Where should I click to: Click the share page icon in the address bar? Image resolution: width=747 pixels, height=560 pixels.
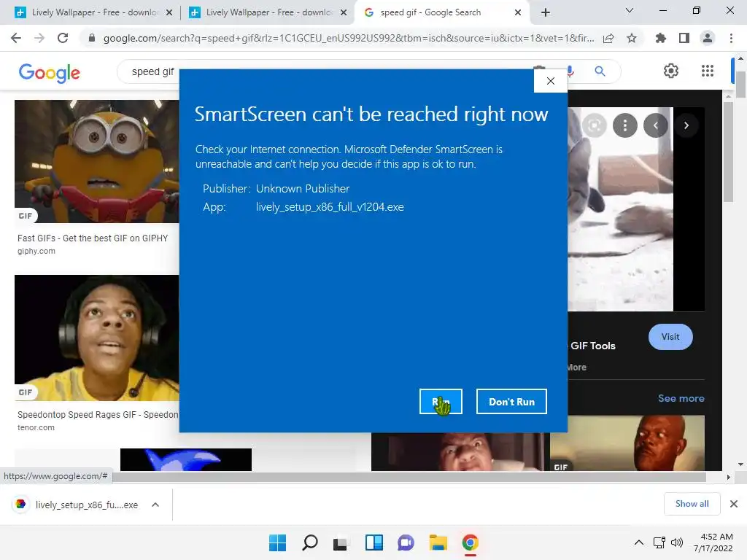point(608,38)
